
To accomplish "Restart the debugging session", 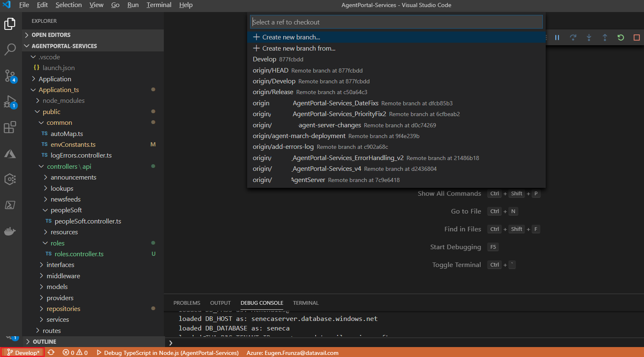I will coord(621,38).
